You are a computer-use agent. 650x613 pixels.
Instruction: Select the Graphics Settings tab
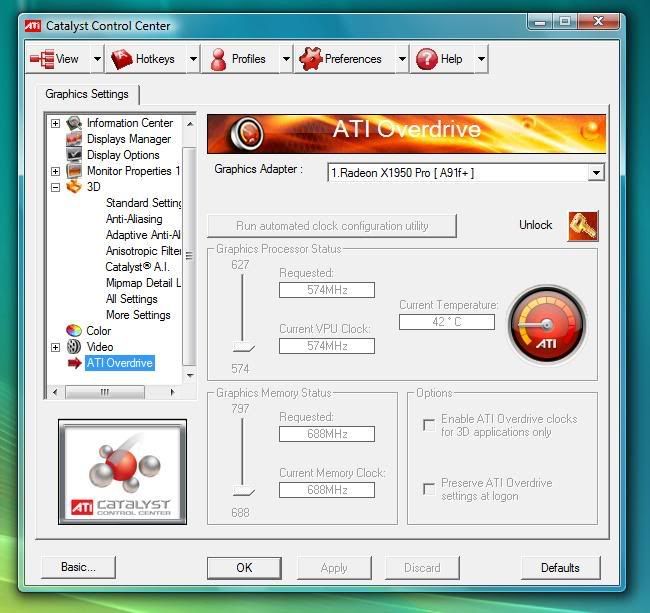click(x=87, y=94)
